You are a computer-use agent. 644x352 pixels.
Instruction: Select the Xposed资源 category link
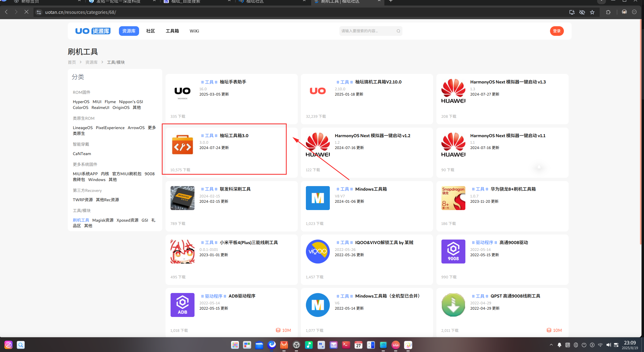coord(127,220)
